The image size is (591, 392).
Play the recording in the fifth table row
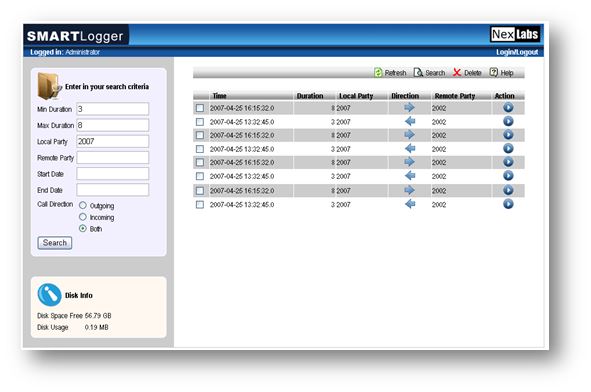pos(508,162)
